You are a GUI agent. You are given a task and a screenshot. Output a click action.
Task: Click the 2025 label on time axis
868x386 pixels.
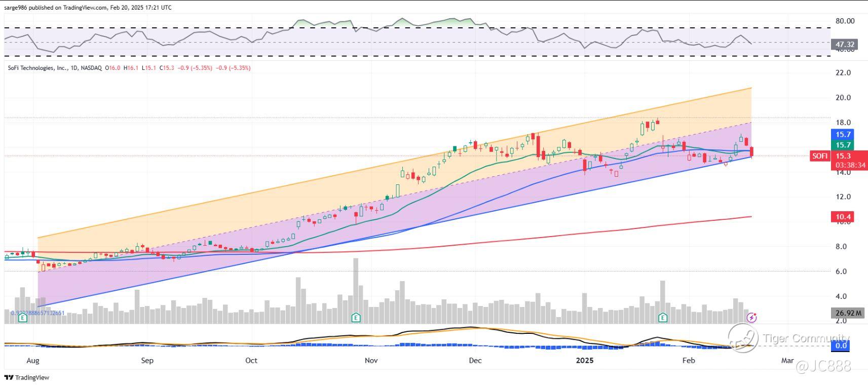[x=585, y=361]
